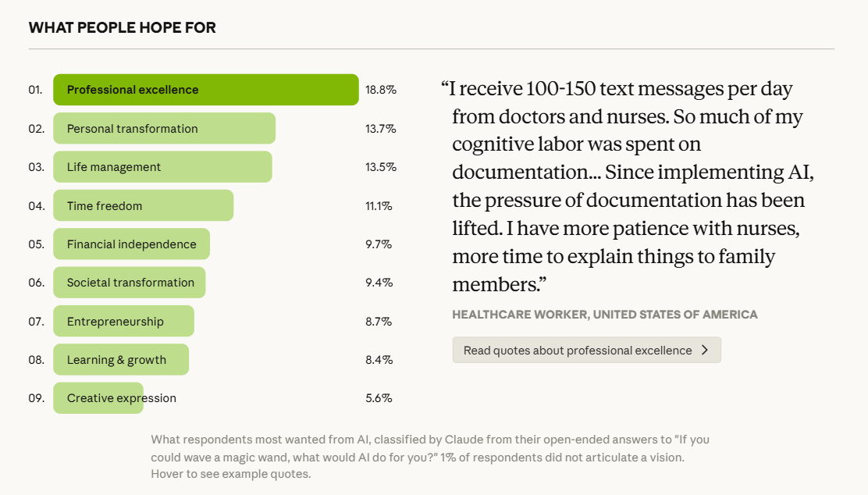Viewport: 868px width, 495px height.
Task: Click the healthcare worker quote text
Action: click(x=624, y=186)
